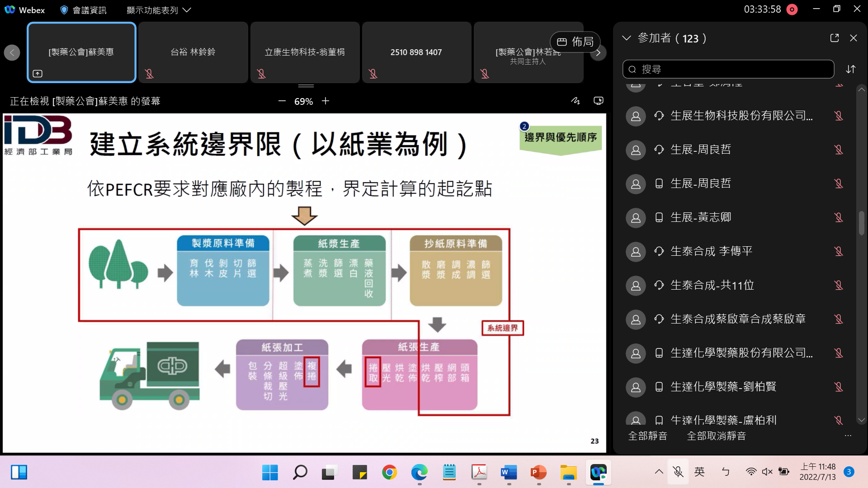
Task: Click muted mic icon on 2510 898 1407 tile
Action: coord(373,74)
